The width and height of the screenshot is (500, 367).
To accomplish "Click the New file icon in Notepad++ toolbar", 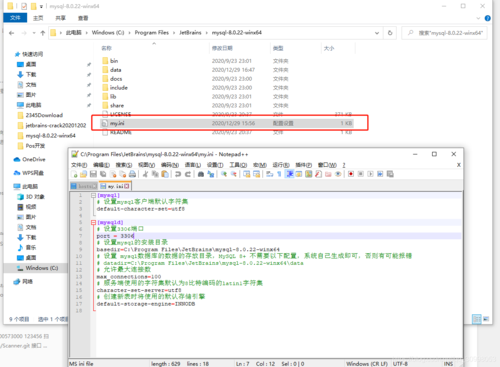I will click(74, 174).
